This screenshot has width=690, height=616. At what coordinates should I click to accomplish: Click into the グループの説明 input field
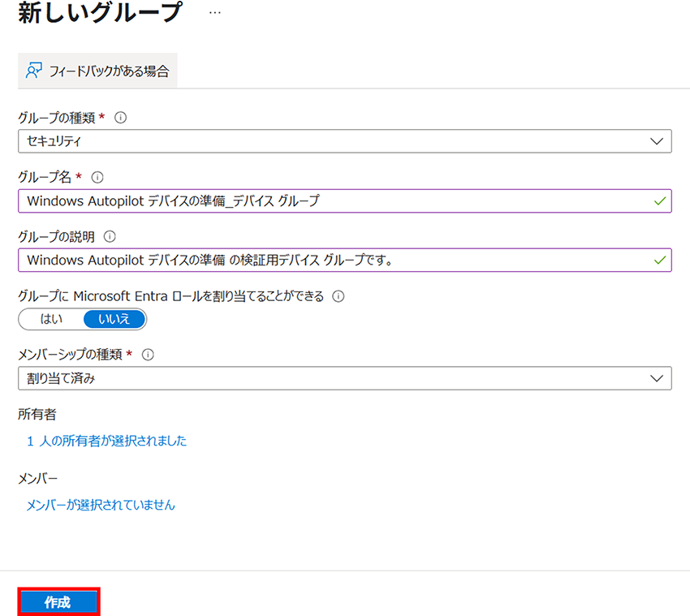pos(344,260)
